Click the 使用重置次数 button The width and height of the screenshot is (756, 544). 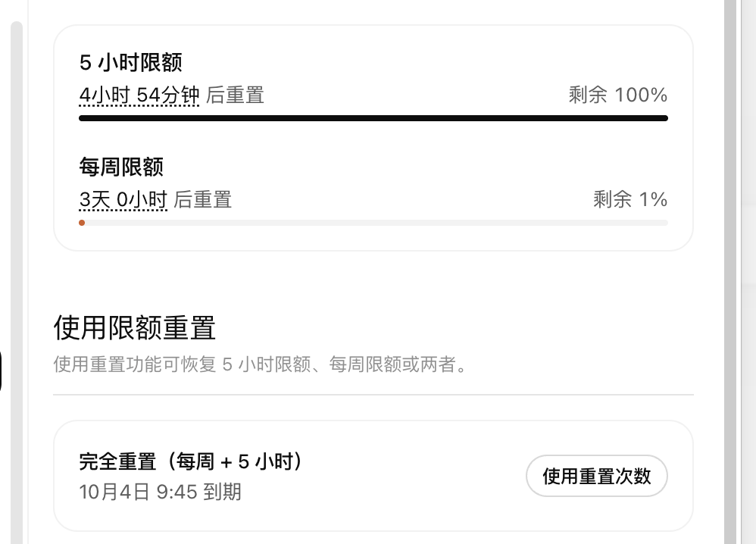pos(596,476)
